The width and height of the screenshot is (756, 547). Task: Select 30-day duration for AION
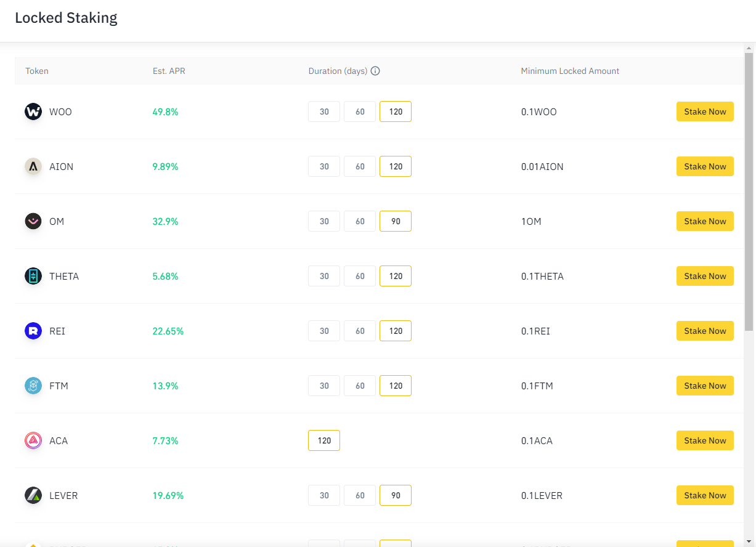[324, 166]
